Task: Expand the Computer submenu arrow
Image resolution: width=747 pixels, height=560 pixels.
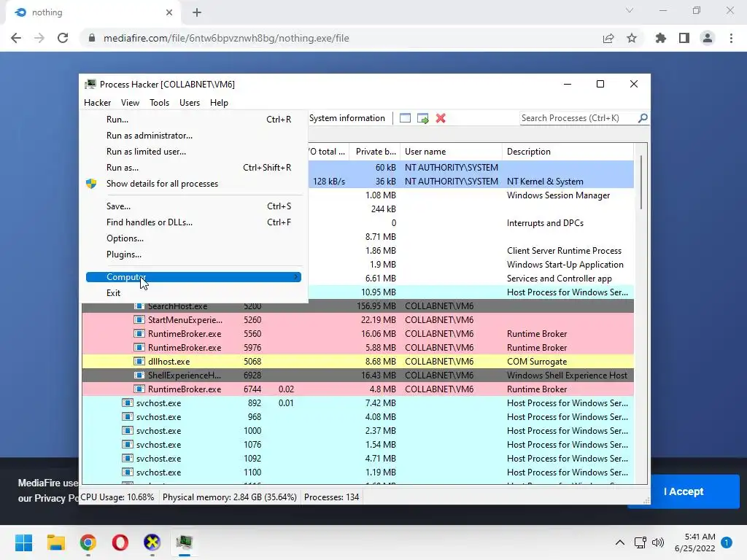Action: point(296,276)
